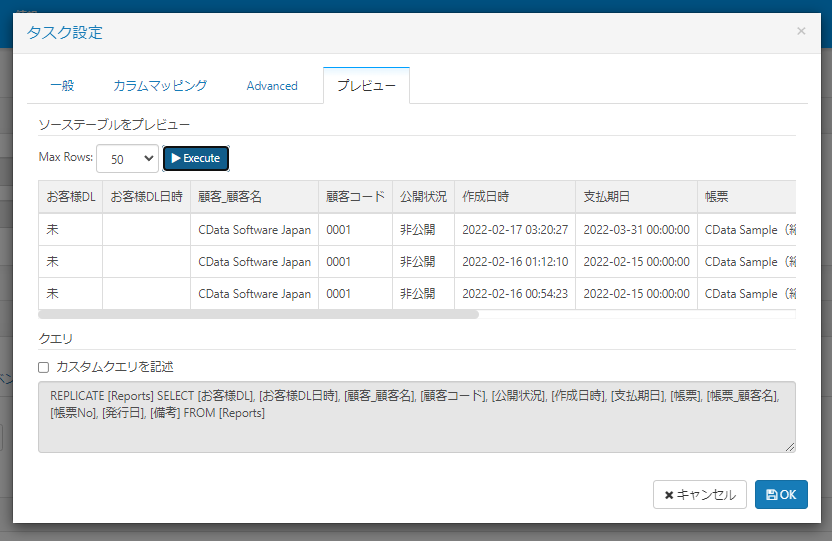Click the save icon on OK button
This screenshot has height=541, width=832.
tap(772, 495)
